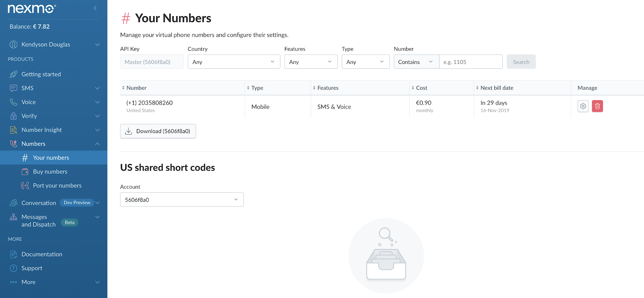Viewport: 644px width, 298px height.
Task: Expand the Verify section chevron
Action: [97, 116]
